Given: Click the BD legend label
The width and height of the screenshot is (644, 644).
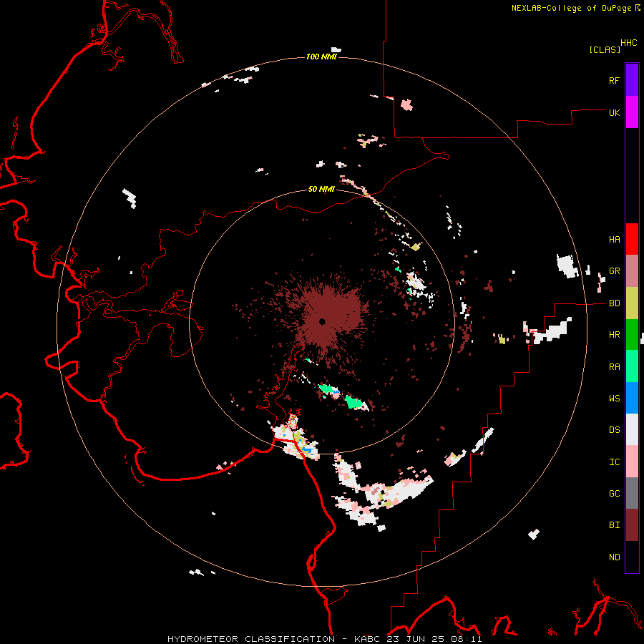Looking at the screenshot, I should (x=614, y=303).
